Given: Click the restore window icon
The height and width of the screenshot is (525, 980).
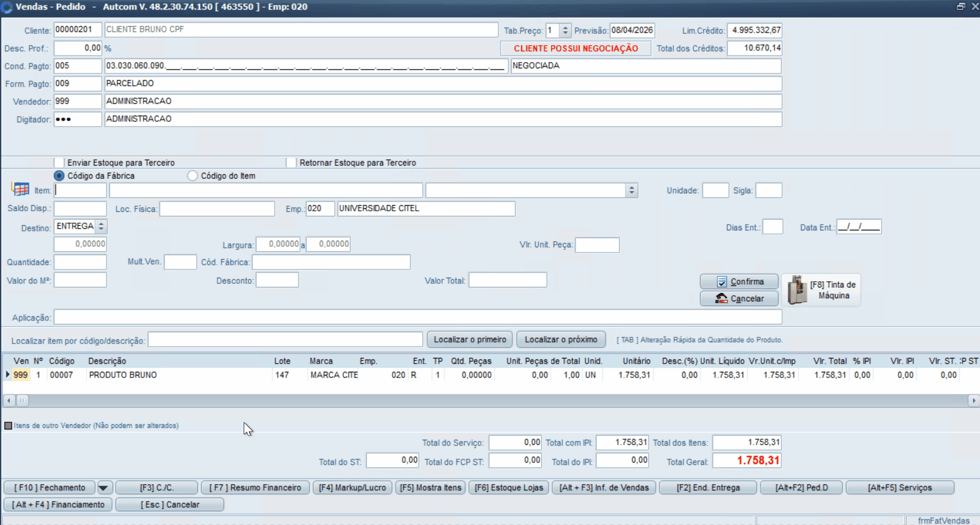Looking at the screenshot, I should click(960, 7).
